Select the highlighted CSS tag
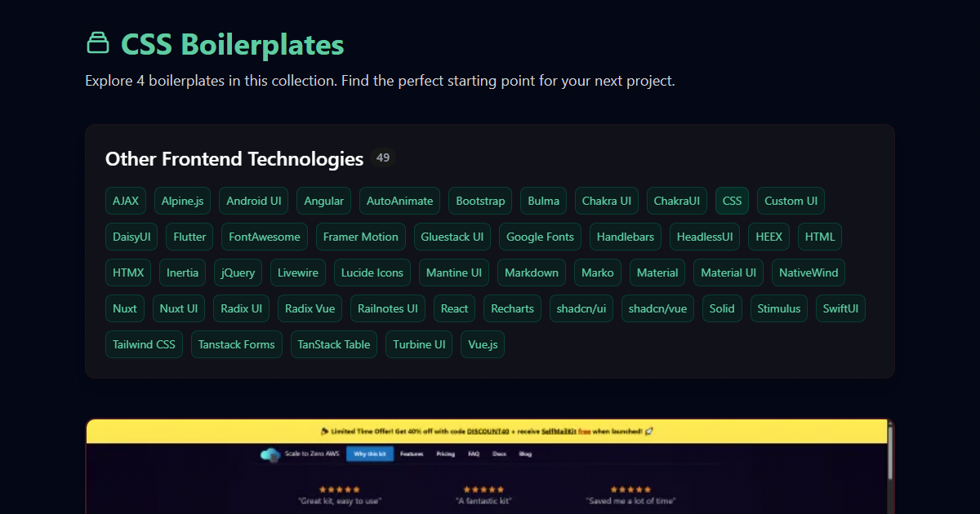The height and width of the screenshot is (514, 980). 732,201
